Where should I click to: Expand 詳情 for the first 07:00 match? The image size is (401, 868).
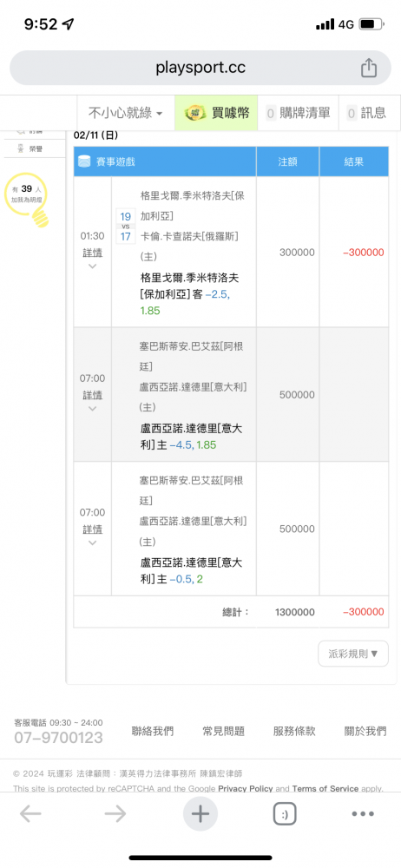click(x=93, y=401)
